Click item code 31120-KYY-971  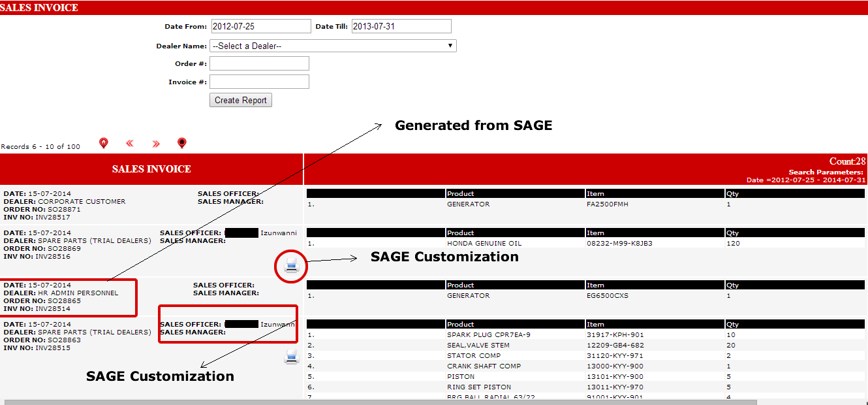point(615,355)
